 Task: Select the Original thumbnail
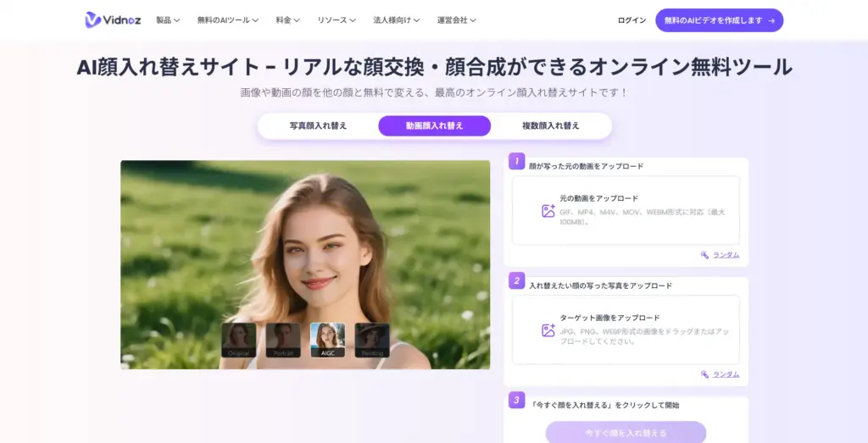(238, 341)
